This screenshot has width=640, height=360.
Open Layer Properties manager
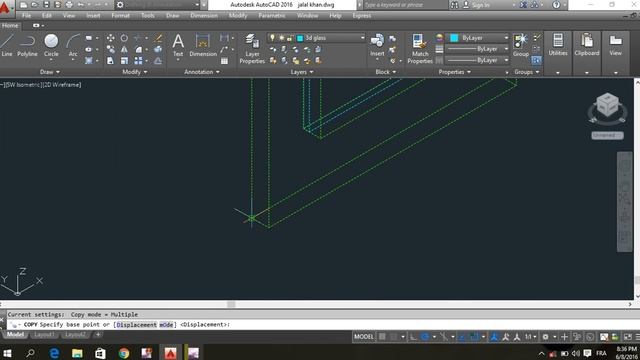click(x=252, y=49)
